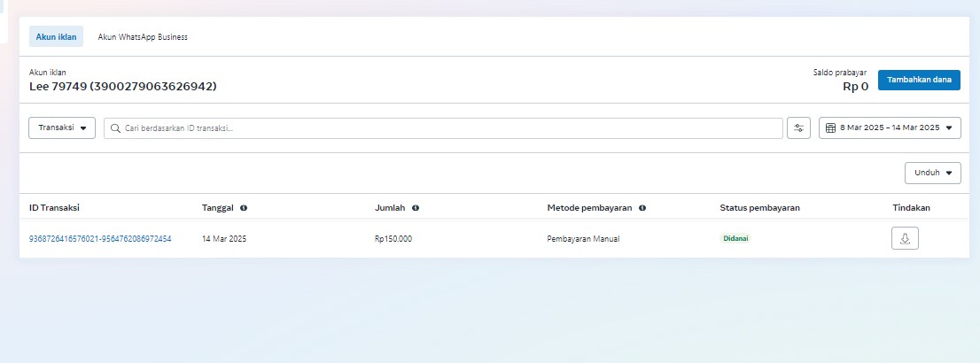Open transaction ID 9368726416576021 link
980x363 pixels.
point(100,239)
